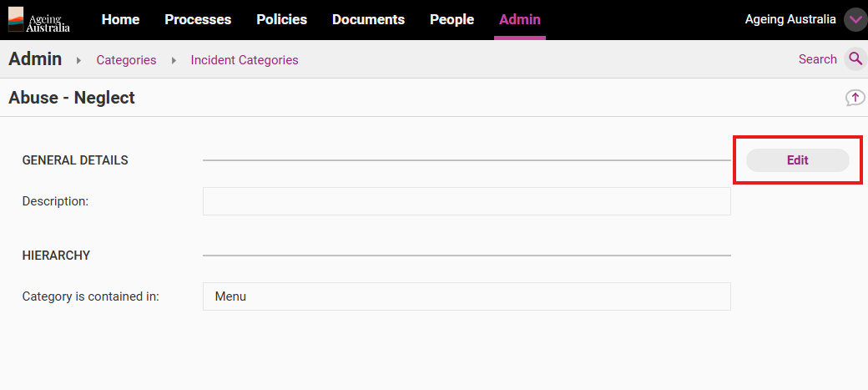Click the Category is contained in field
Image resolution: width=868 pixels, height=390 pixels.
click(x=466, y=296)
